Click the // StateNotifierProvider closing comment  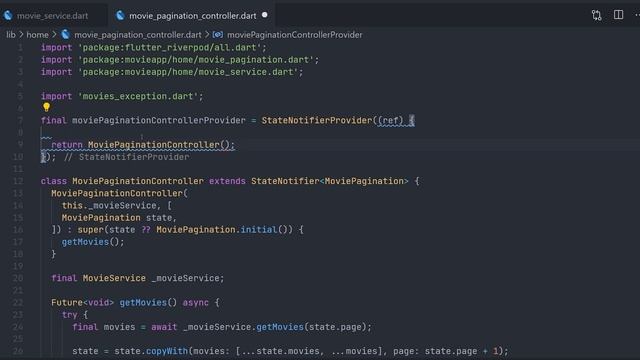pos(127,157)
